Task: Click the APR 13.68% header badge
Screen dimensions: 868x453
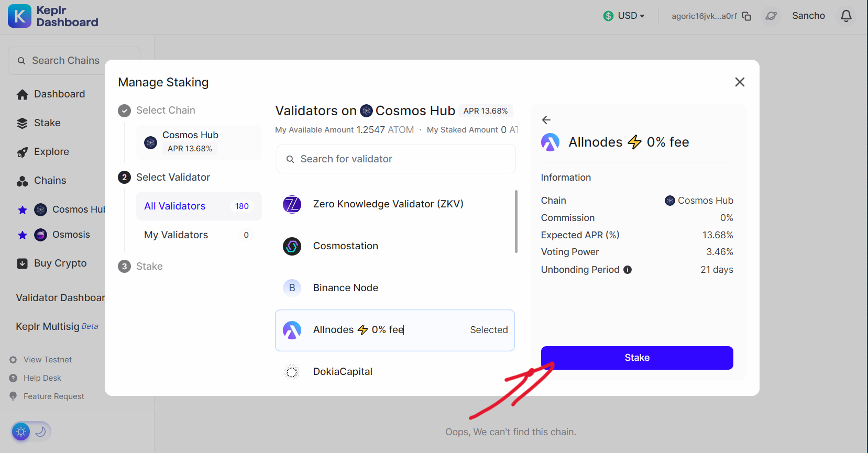Action: pyautogui.click(x=486, y=111)
